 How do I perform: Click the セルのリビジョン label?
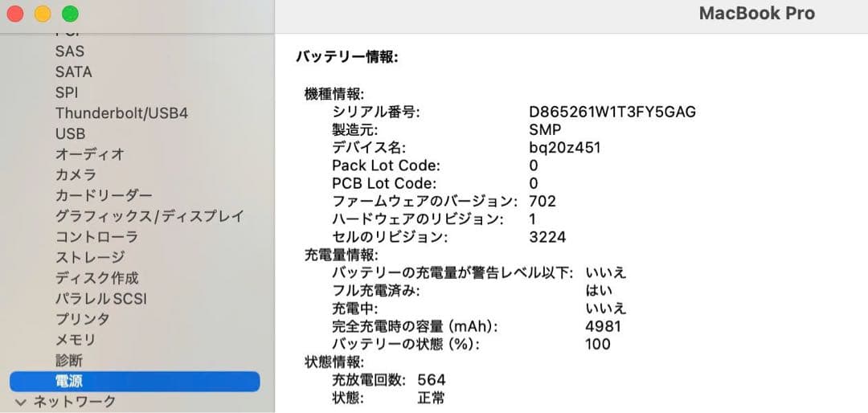[x=390, y=238]
